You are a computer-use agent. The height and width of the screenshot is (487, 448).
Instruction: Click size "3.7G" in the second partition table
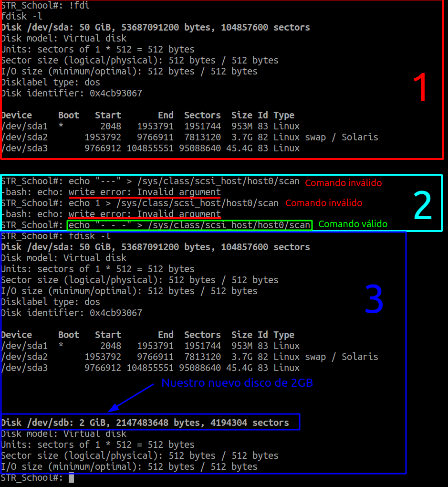(242, 357)
